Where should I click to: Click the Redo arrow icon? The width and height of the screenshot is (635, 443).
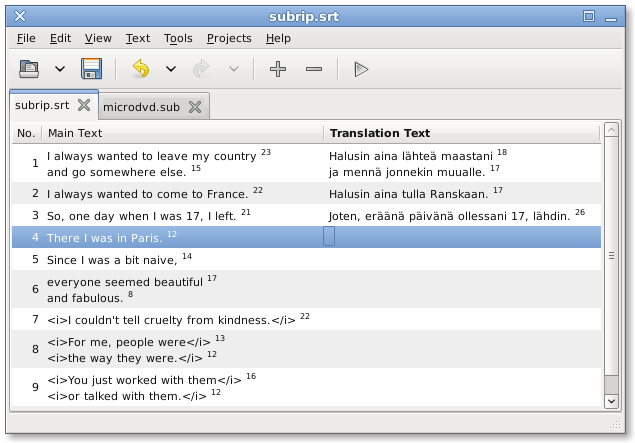pyautogui.click(x=201, y=69)
